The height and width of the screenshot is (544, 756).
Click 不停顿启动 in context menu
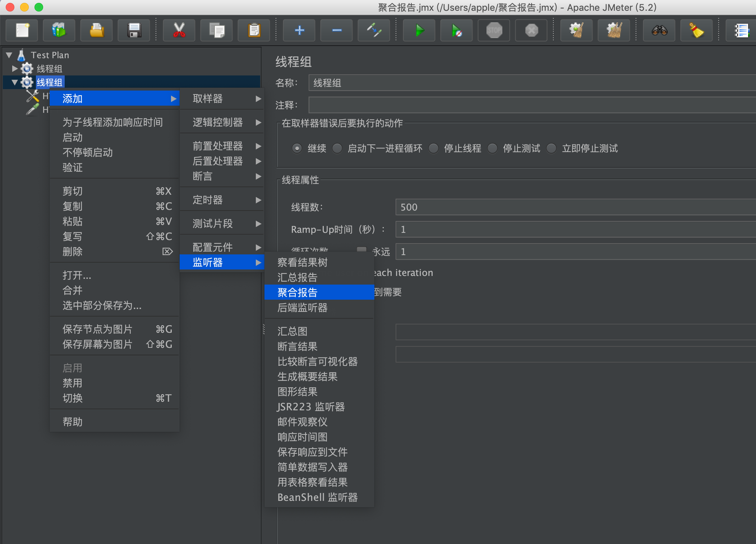(x=114, y=152)
